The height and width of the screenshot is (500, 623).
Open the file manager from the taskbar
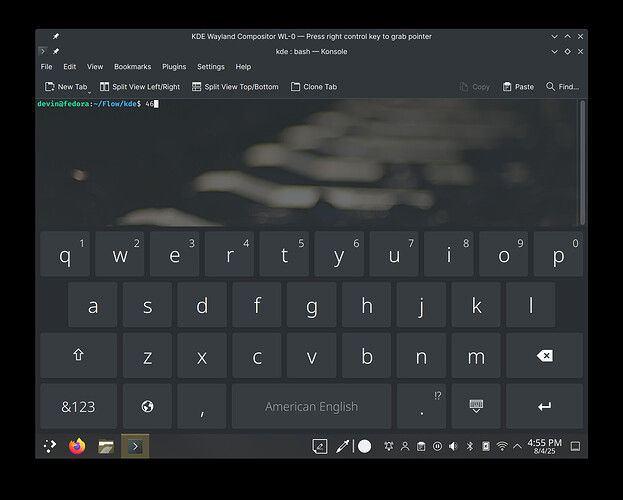click(106, 446)
